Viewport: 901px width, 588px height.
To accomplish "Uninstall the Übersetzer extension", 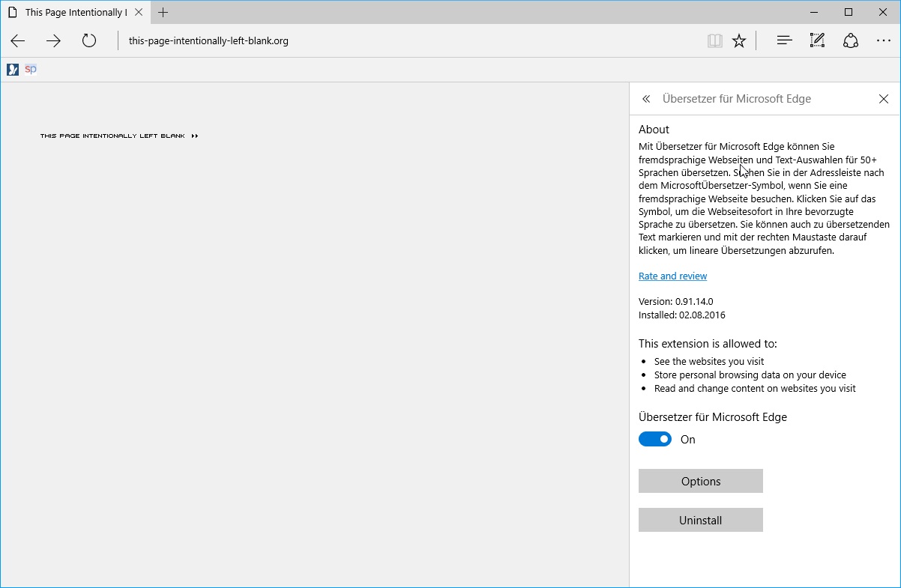I will click(x=701, y=521).
